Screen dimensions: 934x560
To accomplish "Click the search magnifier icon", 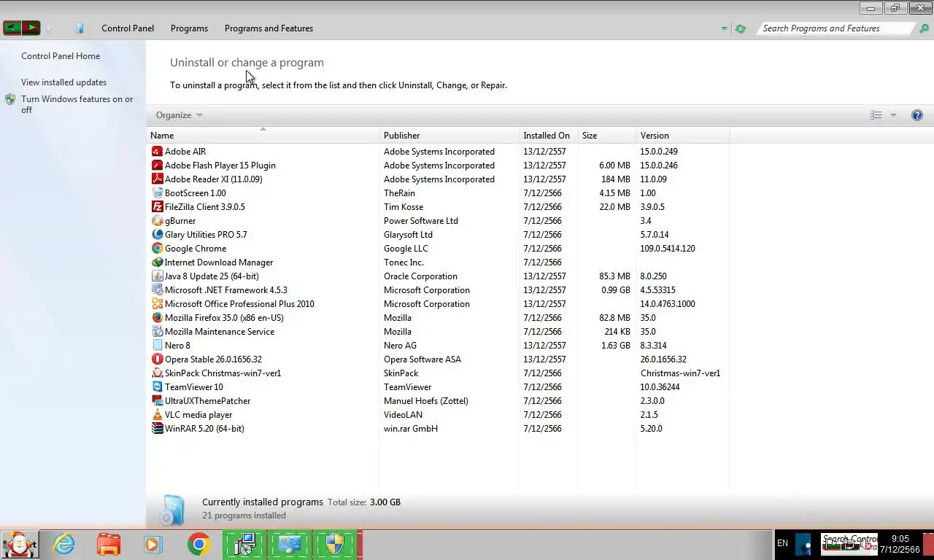I will 924,28.
